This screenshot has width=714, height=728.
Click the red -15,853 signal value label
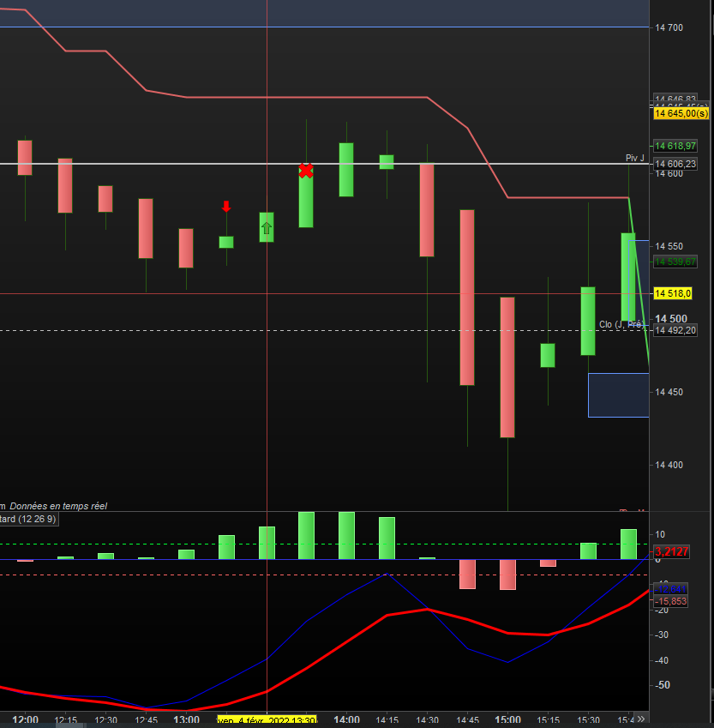coord(670,601)
